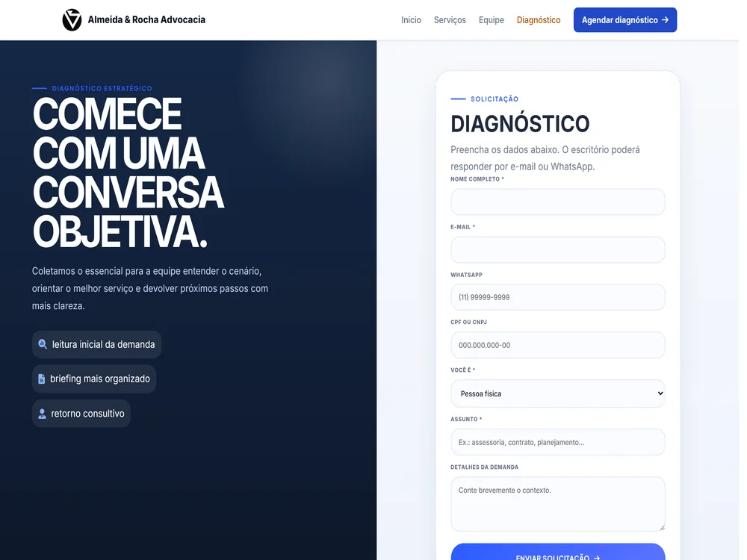The height and width of the screenshot is (560, 747).
Task: Click the Almeida & Rocha logo icon
Action: click(72, 20)
